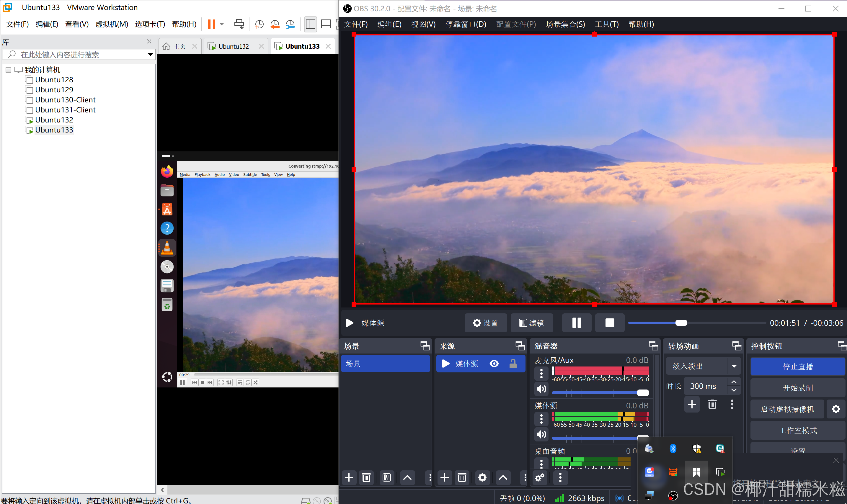847x504 pixels.
Task: Stop the OBS media source playback
Action: click(x=610, y=323)
